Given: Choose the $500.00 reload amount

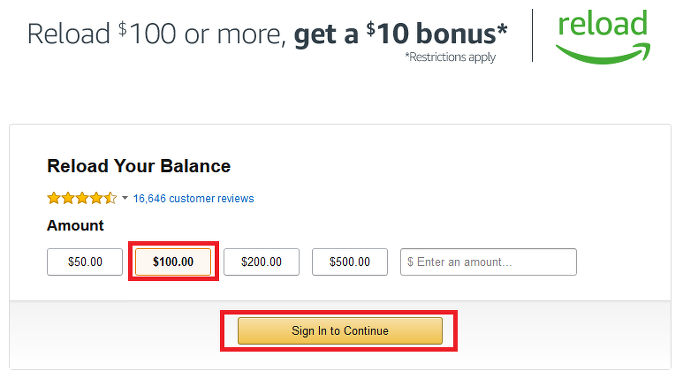Looking at the screenshot, I should pyautogui.click(x=350, y=262).
